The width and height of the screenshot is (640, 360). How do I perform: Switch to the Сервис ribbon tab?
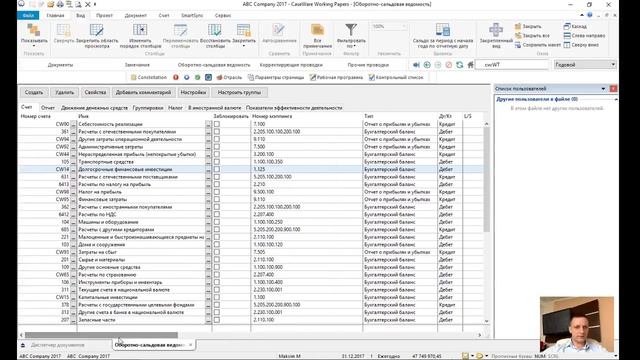point(223,16)
